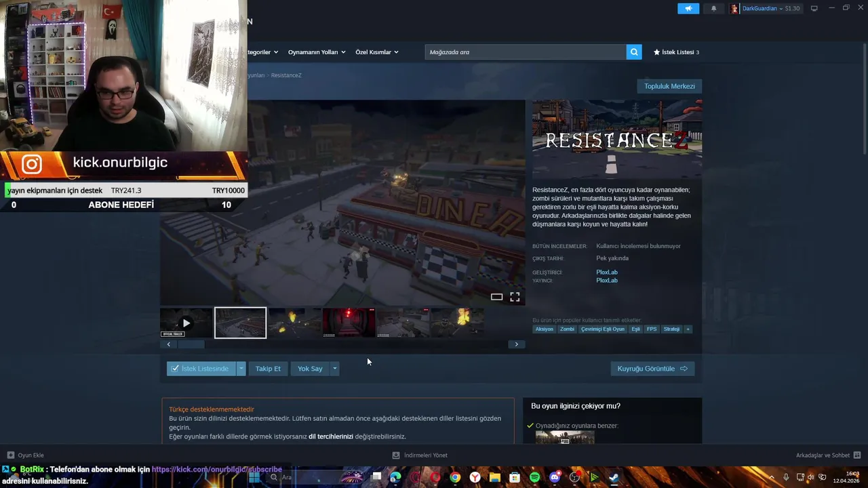Click the microphone tray icon

point(786,477)
